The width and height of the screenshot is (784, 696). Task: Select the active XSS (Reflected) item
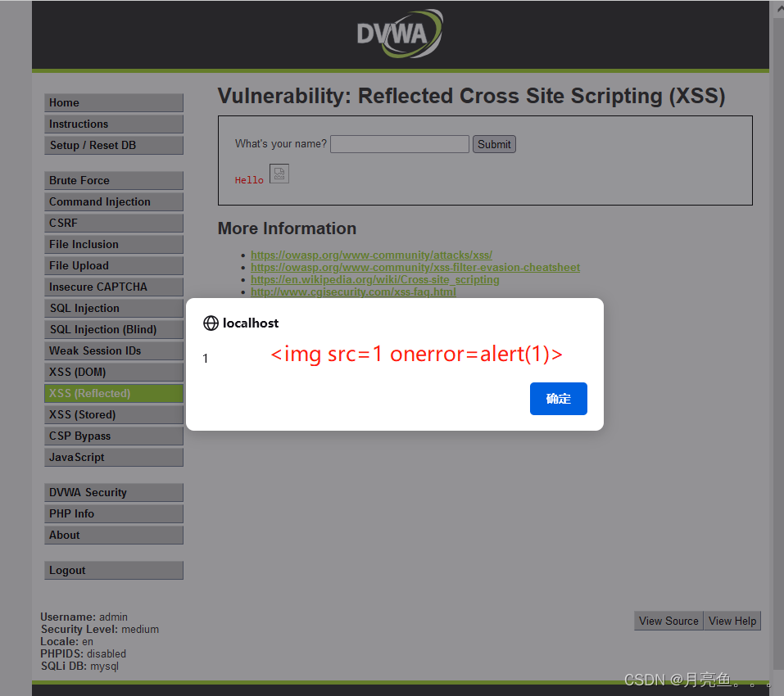(x=114, y=394)
